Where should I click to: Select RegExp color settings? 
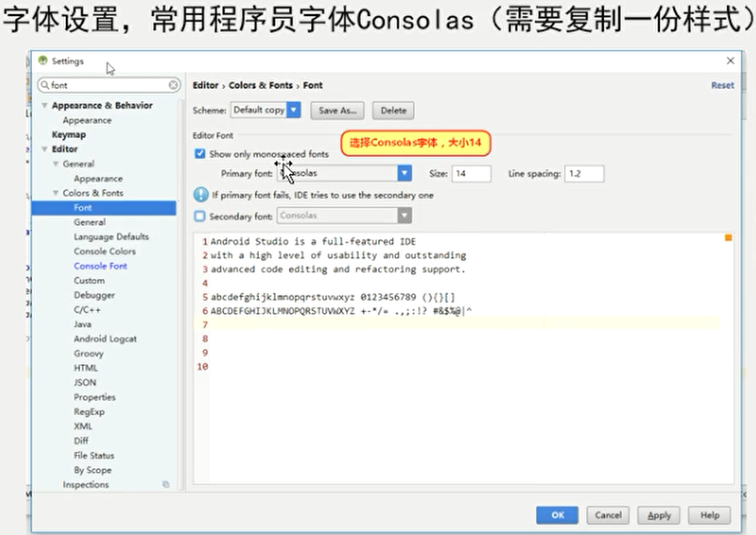tap(89, 411)
